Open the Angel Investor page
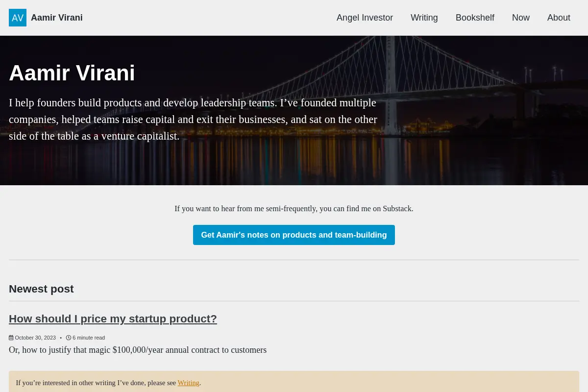This screenshot has width=588, height=392. click(x=365, y=18)
